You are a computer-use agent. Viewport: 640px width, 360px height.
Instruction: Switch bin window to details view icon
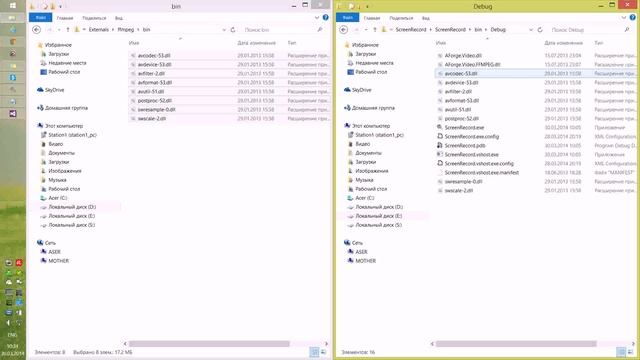pyautogui.click(x=314, y=352)
